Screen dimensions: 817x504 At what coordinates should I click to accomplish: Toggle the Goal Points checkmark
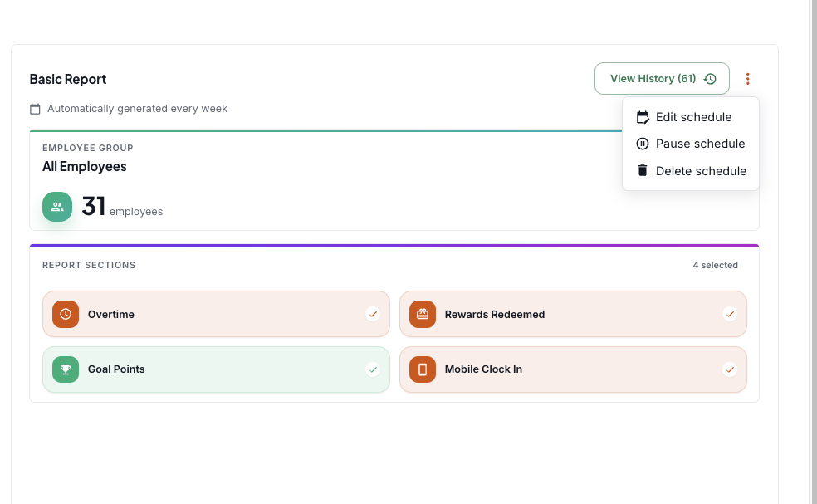point(373,370)
